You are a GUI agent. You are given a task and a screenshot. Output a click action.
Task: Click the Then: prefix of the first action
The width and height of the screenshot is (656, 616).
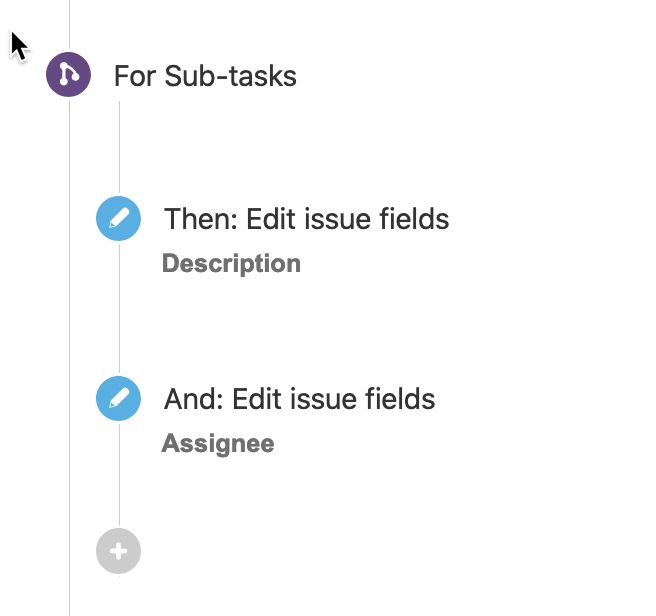(196, 219)
